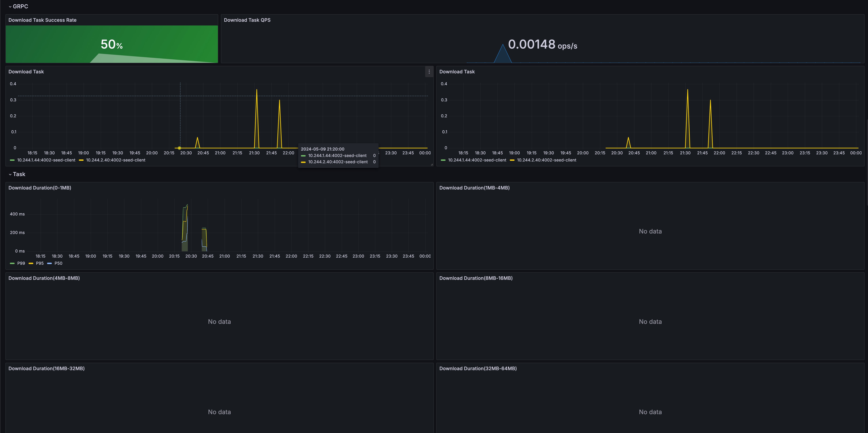Open Download Task QPS panel title menu
This screenshot has height=433, width=868.
tap(247, 20)
